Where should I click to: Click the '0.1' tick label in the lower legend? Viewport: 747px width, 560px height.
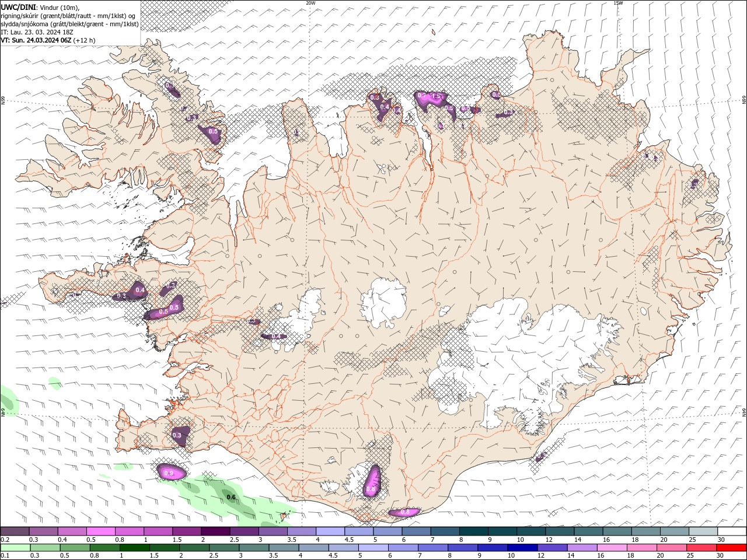pos(5,556)
